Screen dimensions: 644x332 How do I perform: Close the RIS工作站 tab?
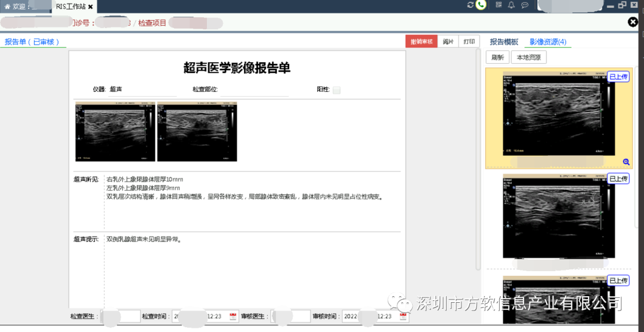click(x=91, y=7)
